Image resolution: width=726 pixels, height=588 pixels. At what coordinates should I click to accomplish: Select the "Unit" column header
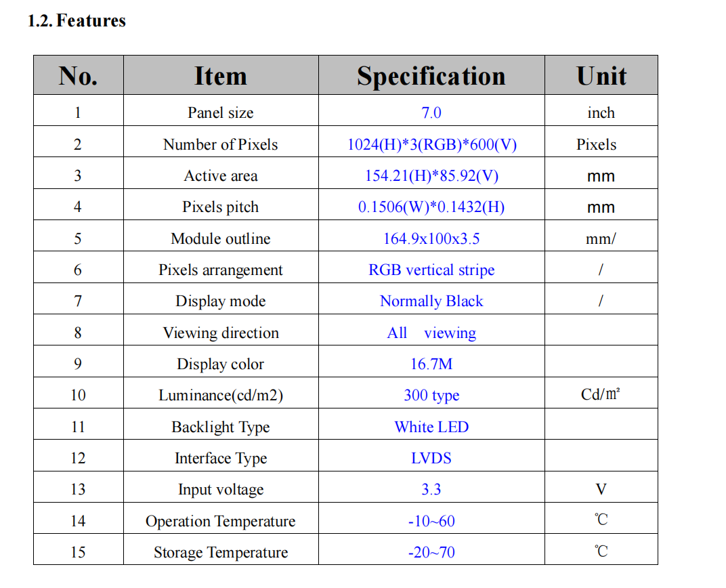point(601,76)
